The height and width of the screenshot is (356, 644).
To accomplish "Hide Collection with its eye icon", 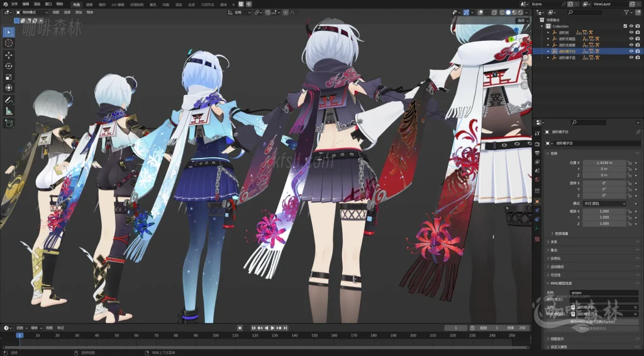I will 631,26.
